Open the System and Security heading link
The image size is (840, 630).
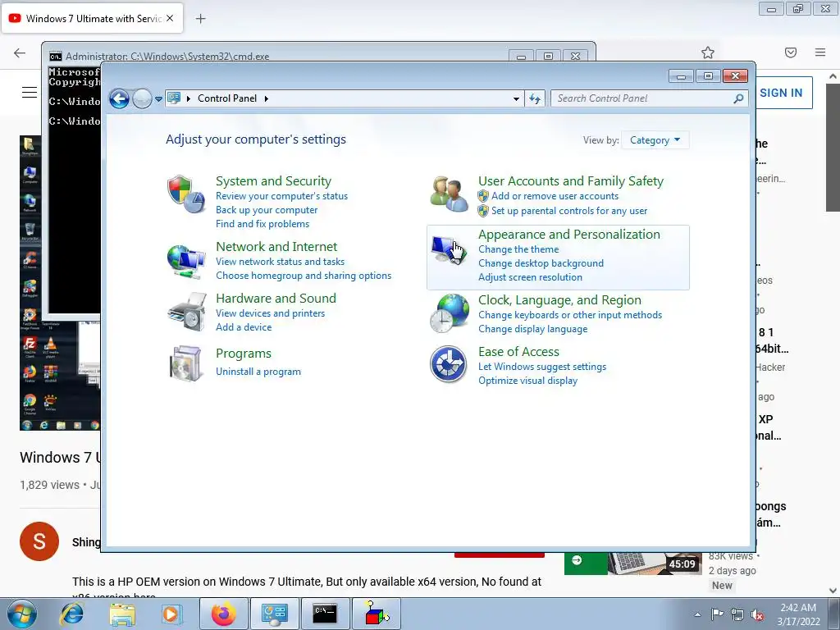273,181
